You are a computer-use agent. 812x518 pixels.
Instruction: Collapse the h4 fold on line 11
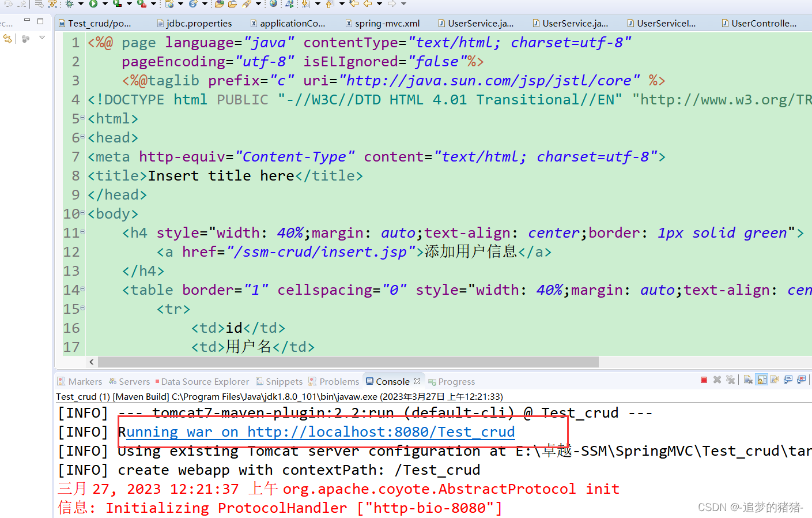pyautogui.click(x=82, y=232)
